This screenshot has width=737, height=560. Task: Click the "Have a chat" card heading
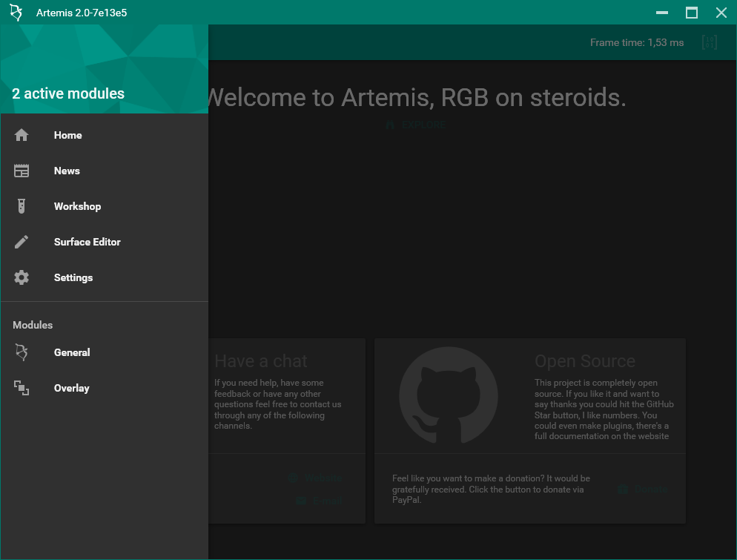coord(261,361)
